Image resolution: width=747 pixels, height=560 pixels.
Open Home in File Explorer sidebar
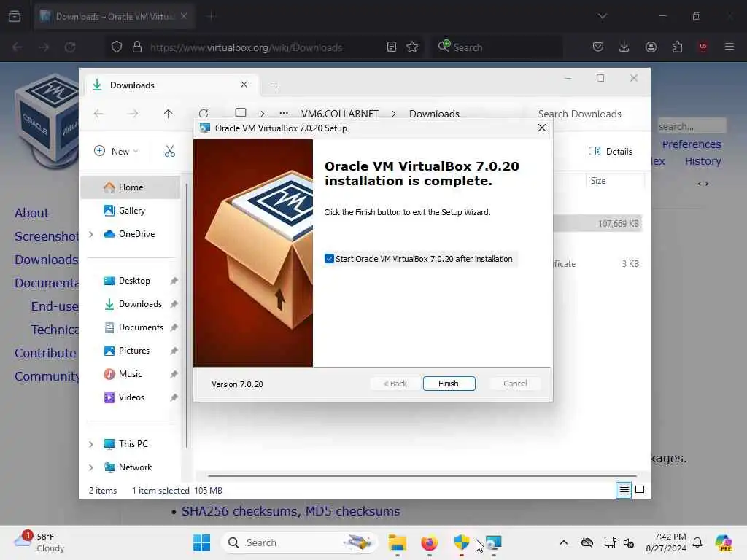pyautogui.click(x=131, y=187)
